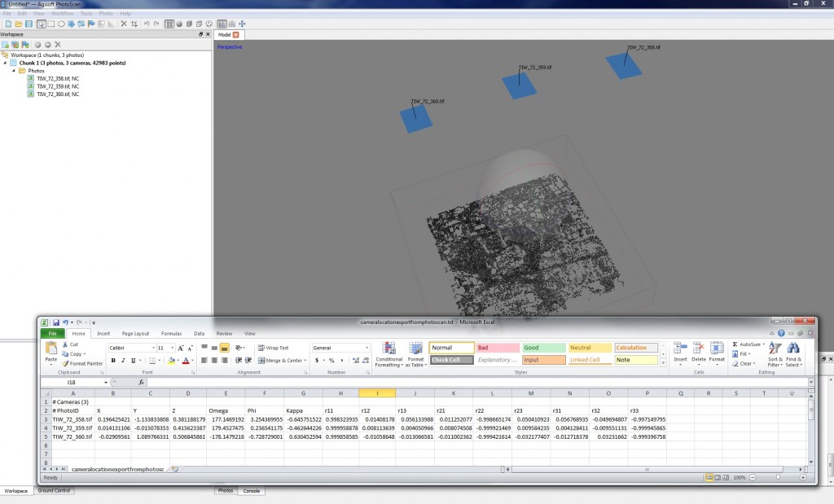The width and height of the screenshot is (834, 504).
Task: Apply the Check Cell style
Action: click(453, 359)
